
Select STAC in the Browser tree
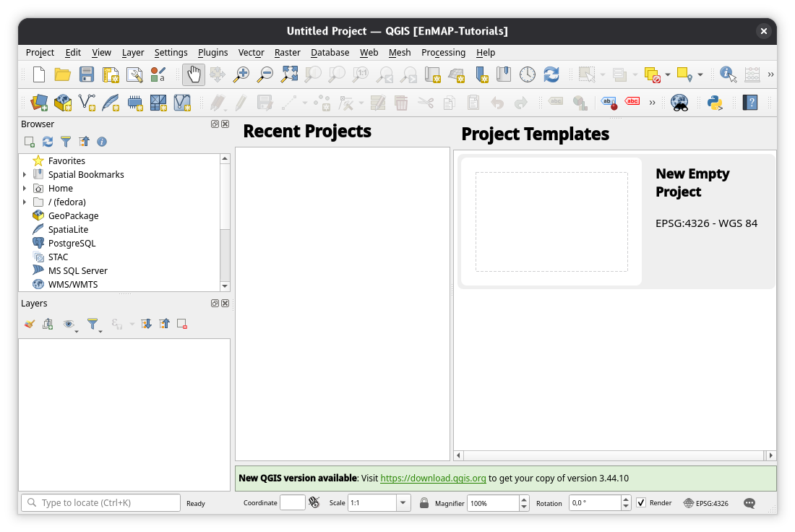pos(58,257)
